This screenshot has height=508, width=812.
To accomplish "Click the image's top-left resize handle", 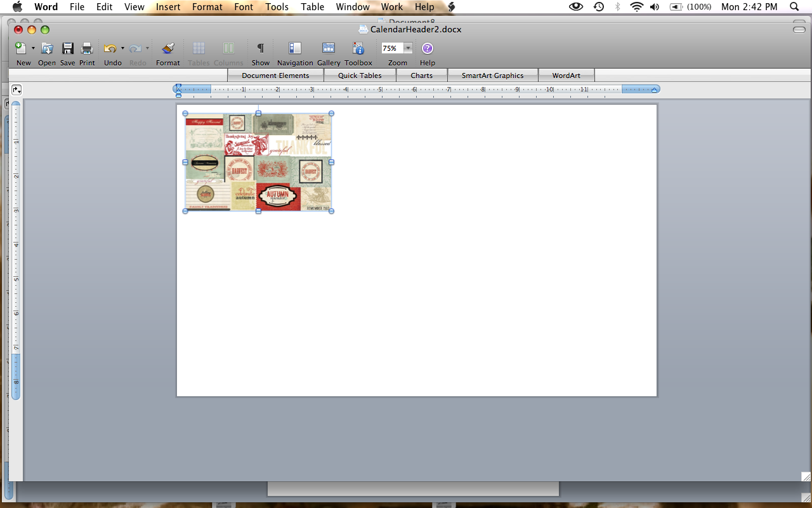I will coord(185,114).
